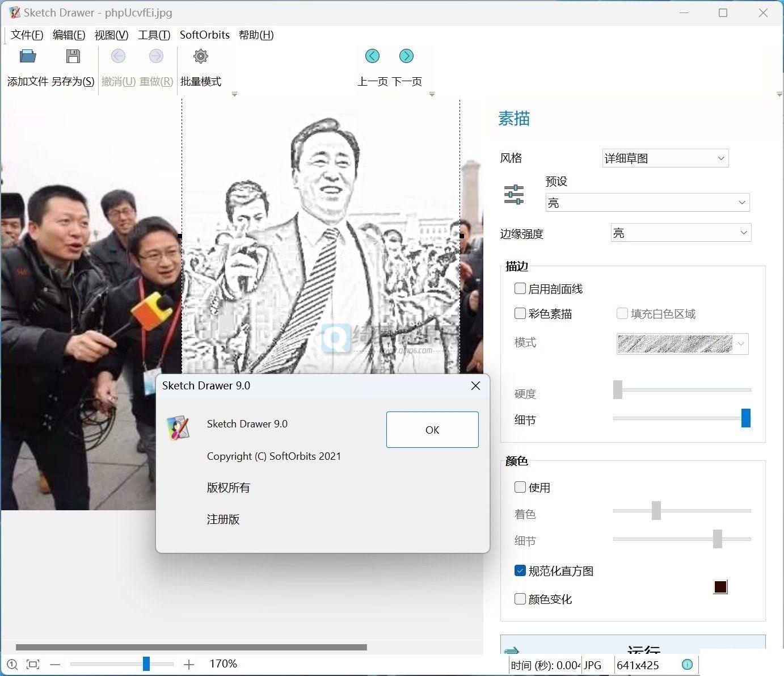The height and width of the screenshot is (676, 784).
Task: Open SoftOrbits menu
Action: [x=205, y=35]
